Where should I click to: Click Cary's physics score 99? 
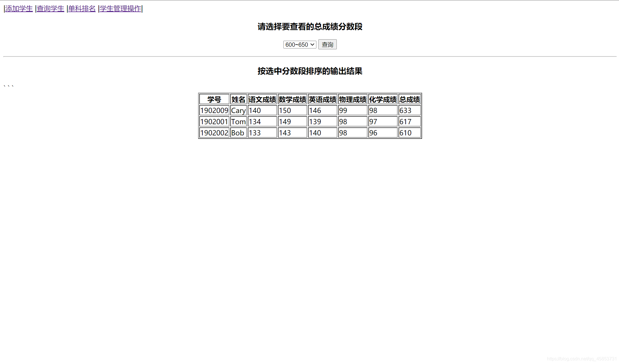(353, 110)
